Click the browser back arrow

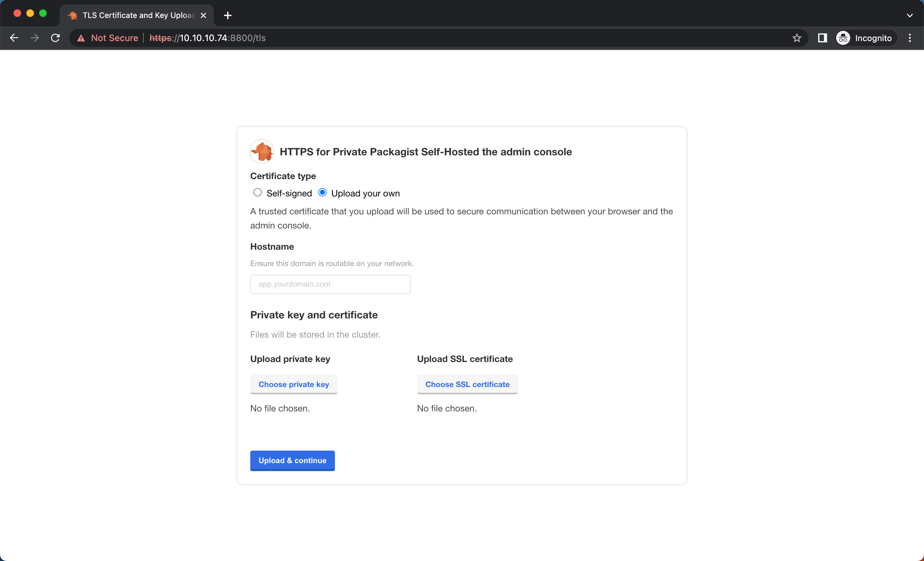tap(14, 38)
